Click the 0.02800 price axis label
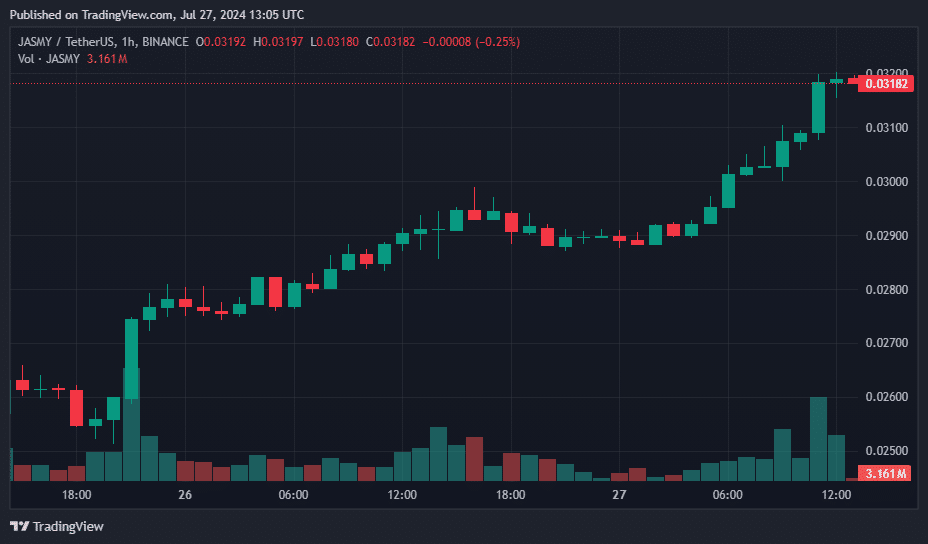The width and height of the screenshot is (928, 544). click(x=887, y=289)
